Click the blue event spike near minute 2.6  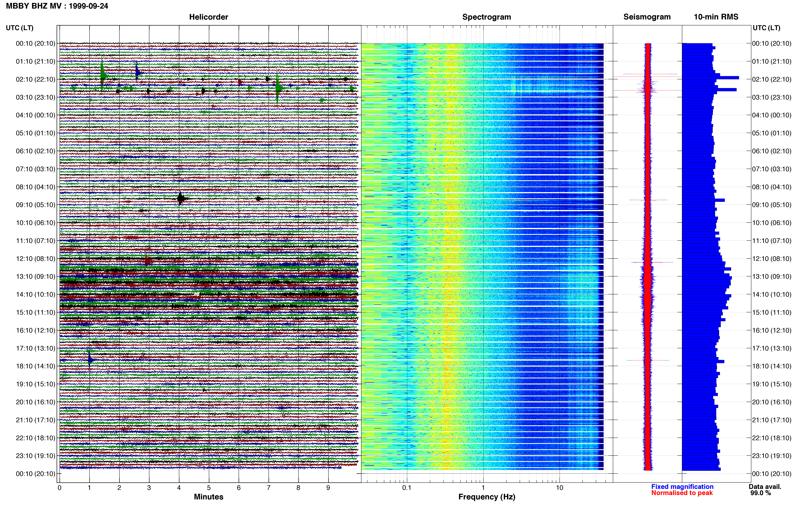point(137,72)
